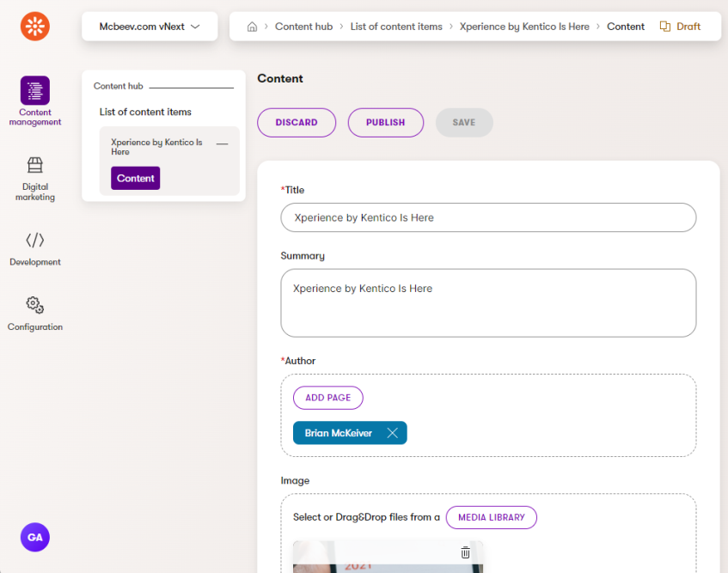Click the Content breadcrumb entry
The image size is (728, 573).
tap(626, 27)
